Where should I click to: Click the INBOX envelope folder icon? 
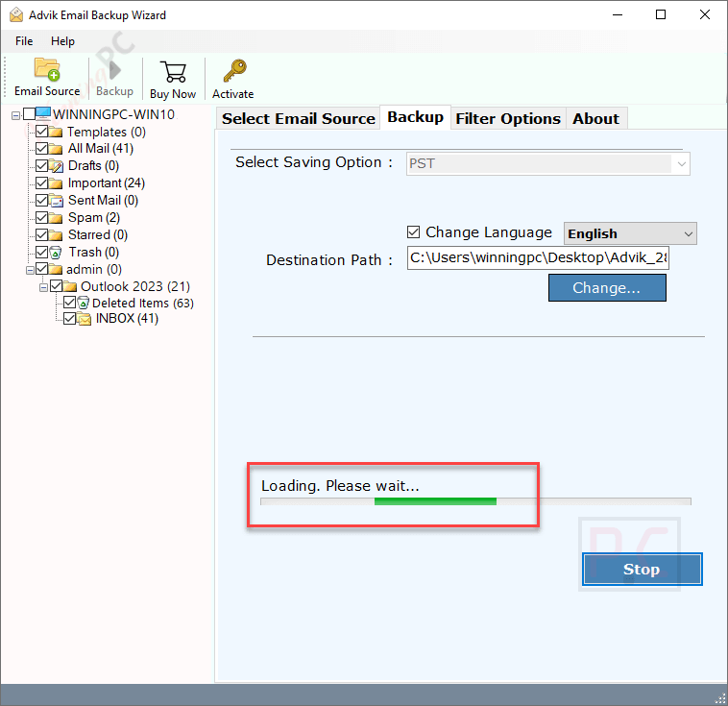click(x=84, y=319)
